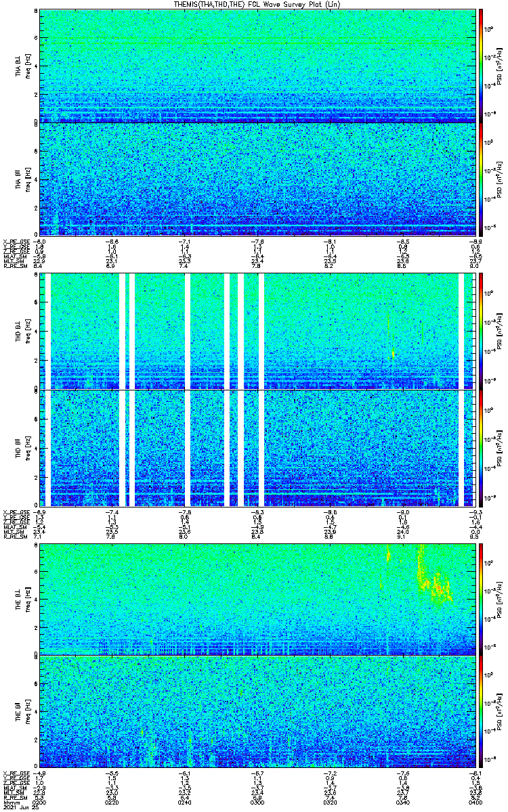Click the '0240' time tick label
The height and width of the screenshot is (812, 508).
[185, 802]
